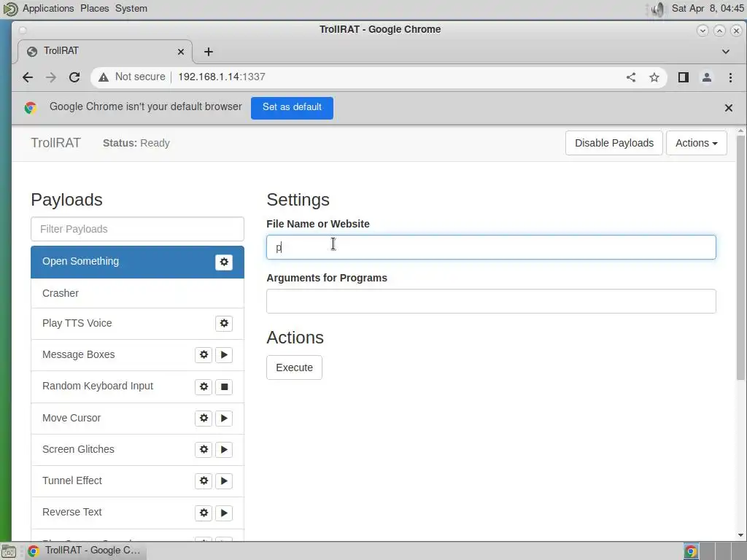The width and height of the screenshot is (747, 560).
Task: Open Chrome three-dot menu
Action: (730, 77)
